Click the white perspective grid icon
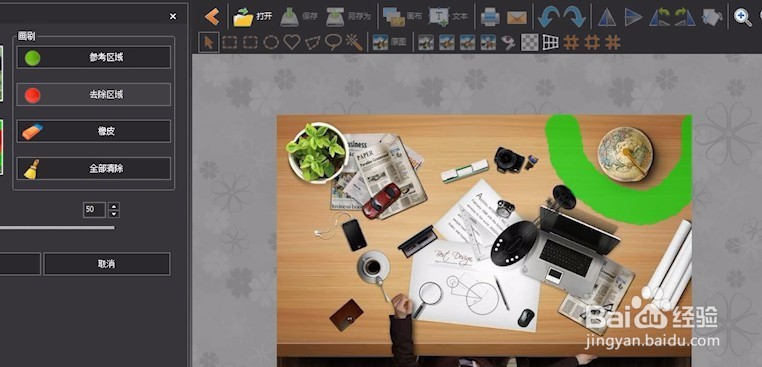The height and width of the screenshot is (367, 762). coord(551,42)
